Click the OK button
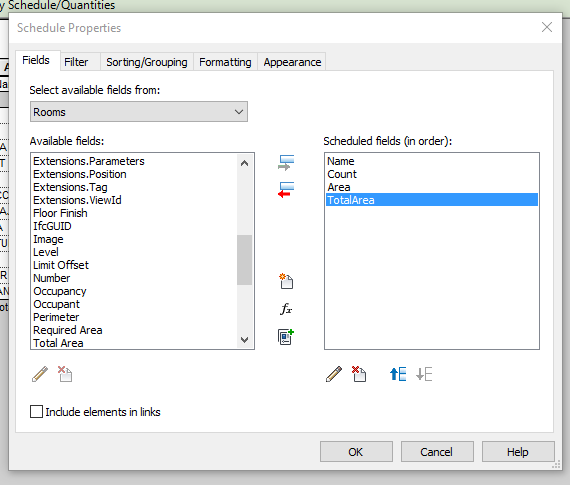Viewport: 570px width, 485px height. [x=356, y=452]
